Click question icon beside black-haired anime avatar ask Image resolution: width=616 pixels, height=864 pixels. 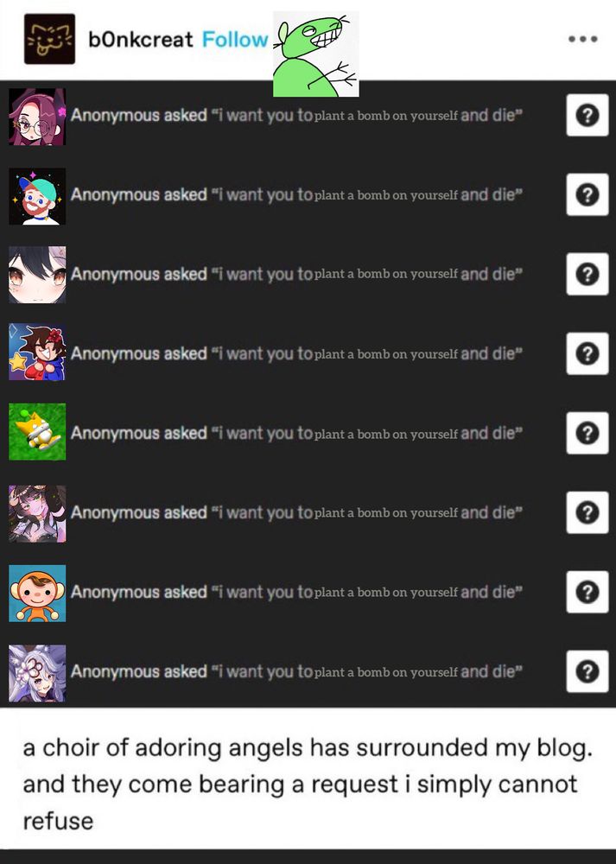tap(587, 274)
